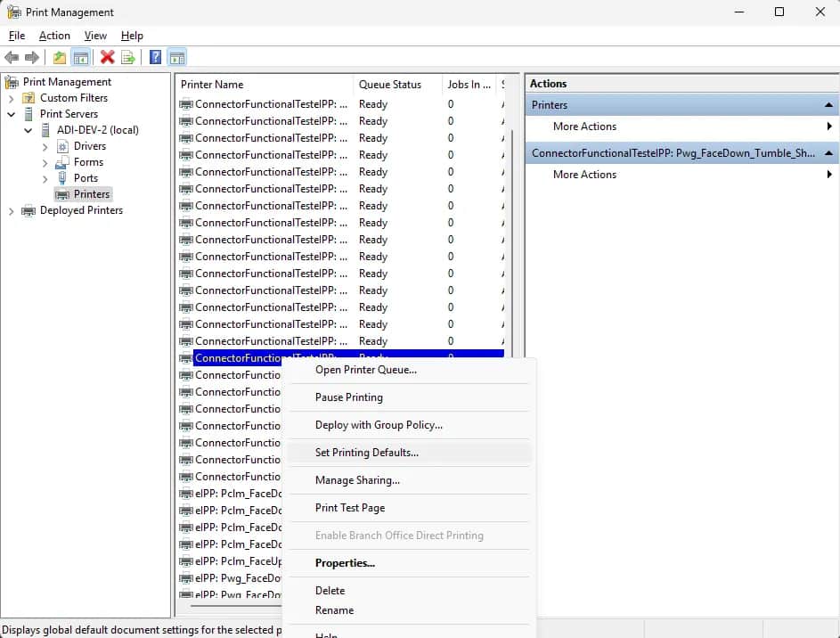Open the Action menu in menu bar
This screenshot has height=638, width=840.
pos(54,36)
